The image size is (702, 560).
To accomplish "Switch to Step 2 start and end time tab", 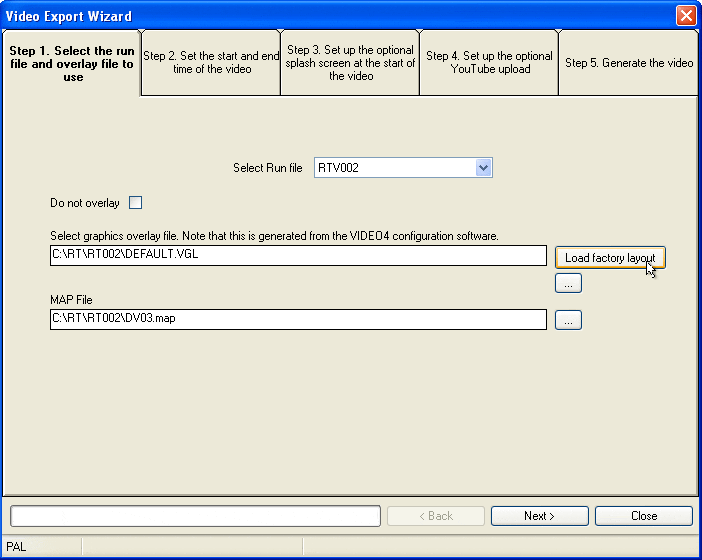I will point(211,63).
